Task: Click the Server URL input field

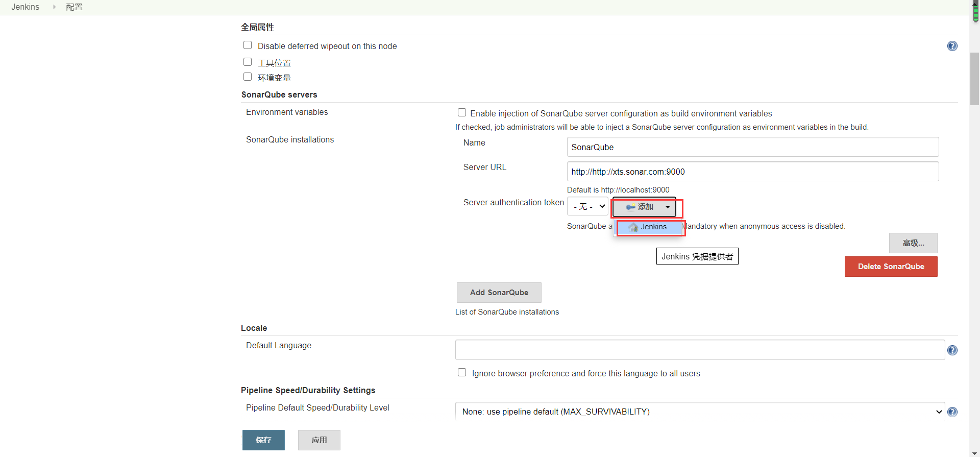Action: (753, 172)
